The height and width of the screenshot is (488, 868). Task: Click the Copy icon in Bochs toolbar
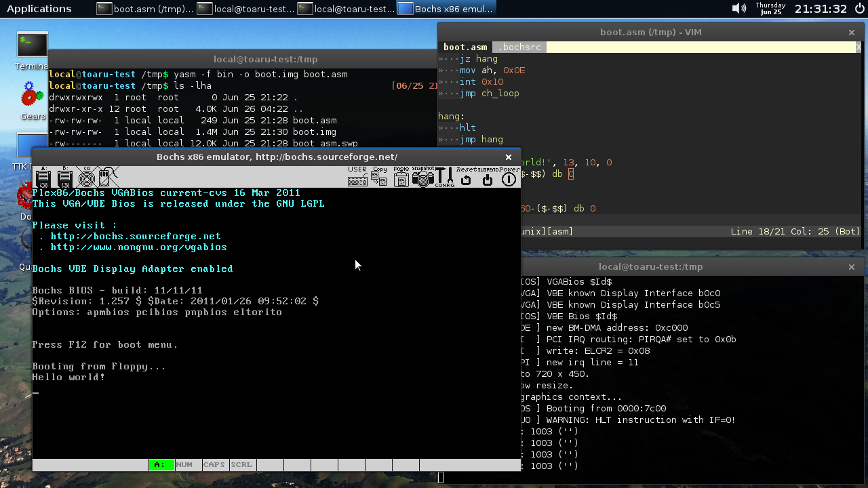379,177
